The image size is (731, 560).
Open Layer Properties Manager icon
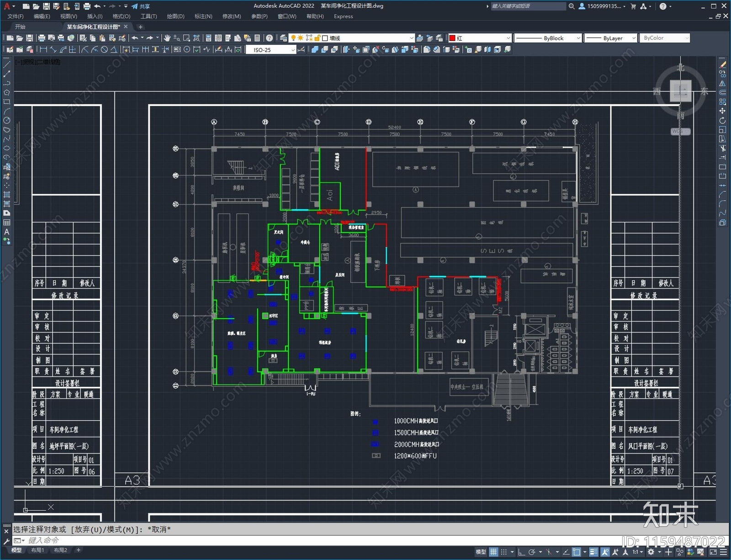[283, 38]
